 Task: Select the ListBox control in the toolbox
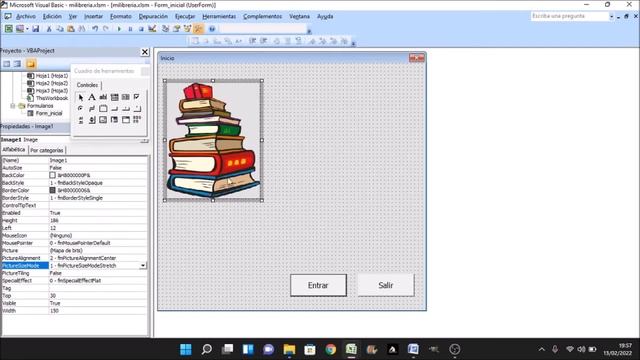126,97
